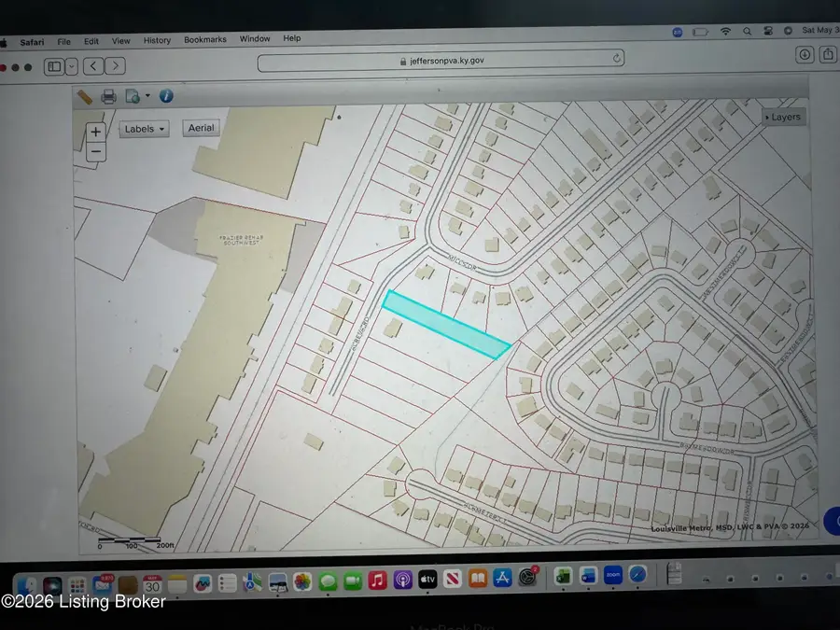Open FaceTime from the dock
Viewport: 840px width, 630px height.
coord(353,581)
